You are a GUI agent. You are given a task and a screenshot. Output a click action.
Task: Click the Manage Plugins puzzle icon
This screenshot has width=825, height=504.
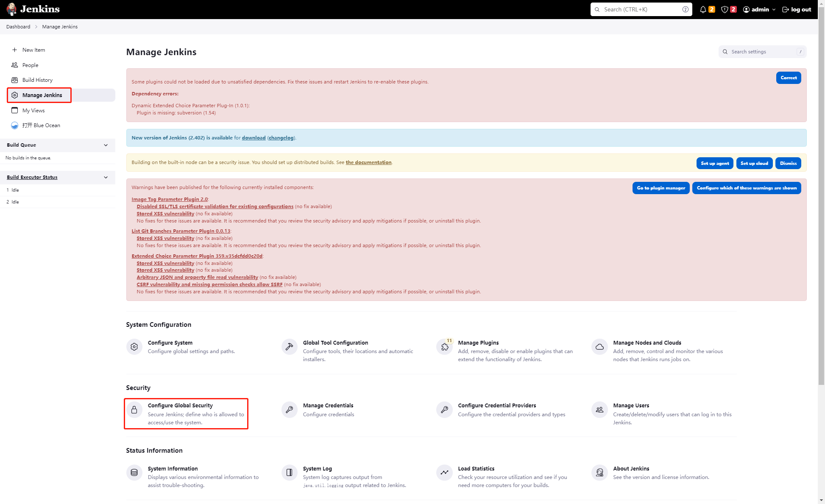click(x=444, y=347)
